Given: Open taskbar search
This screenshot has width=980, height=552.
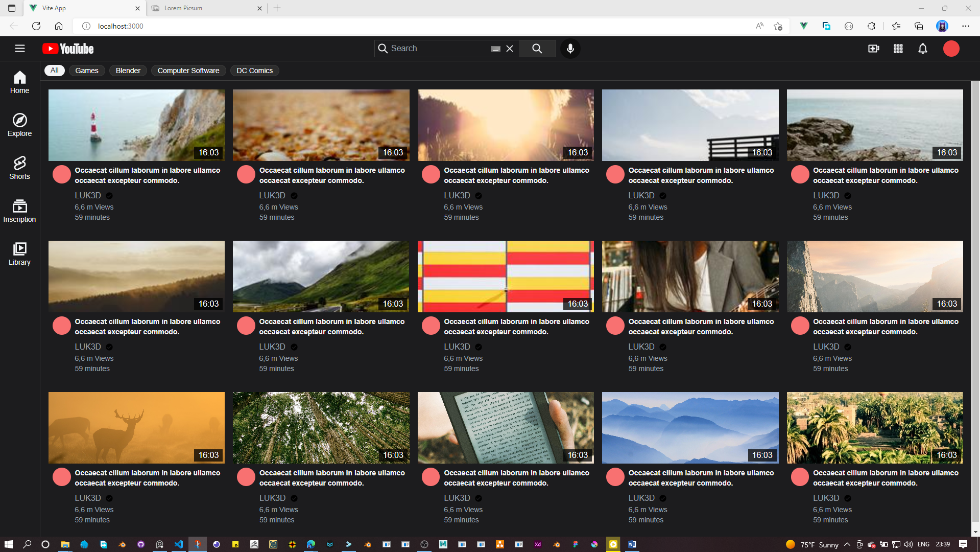Looking at the screenshot, I should tap(28, 544).
